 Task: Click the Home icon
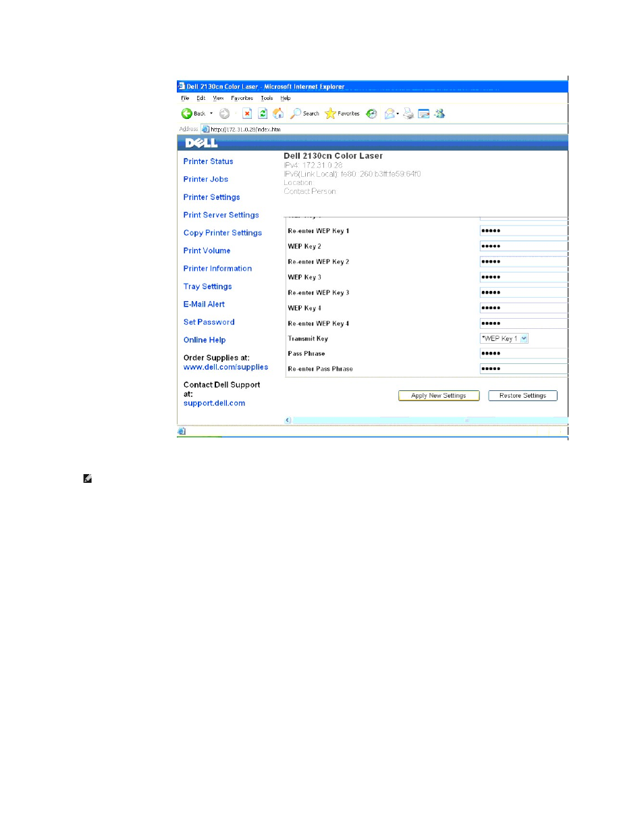point(278,113)
